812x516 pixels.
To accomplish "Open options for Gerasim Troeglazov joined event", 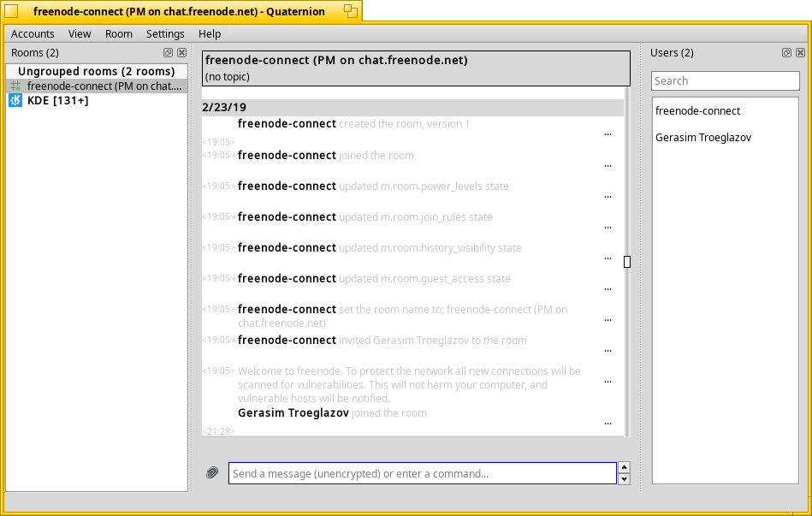I will pos(608,424).
